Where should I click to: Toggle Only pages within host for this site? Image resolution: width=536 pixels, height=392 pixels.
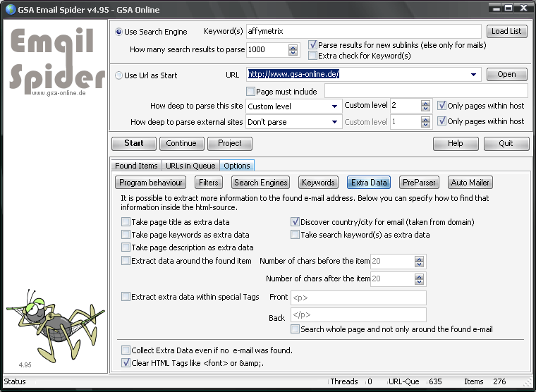[441, 105]
